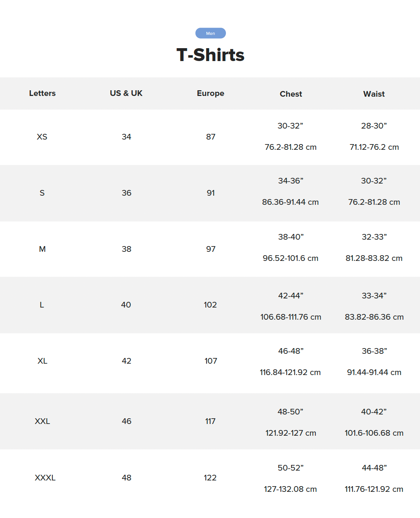Click Europe size 122 value

click(210, 478)
